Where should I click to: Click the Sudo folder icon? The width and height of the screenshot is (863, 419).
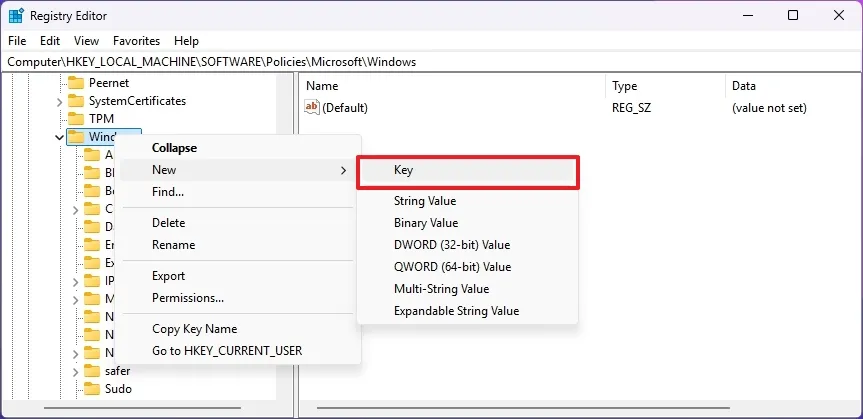tap(92, 389)
